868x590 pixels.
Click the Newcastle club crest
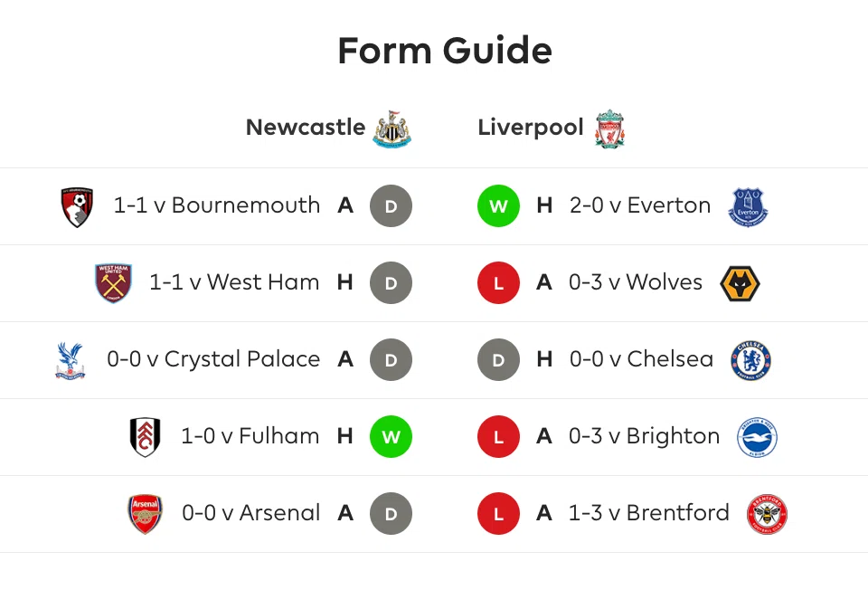[392, 128]
